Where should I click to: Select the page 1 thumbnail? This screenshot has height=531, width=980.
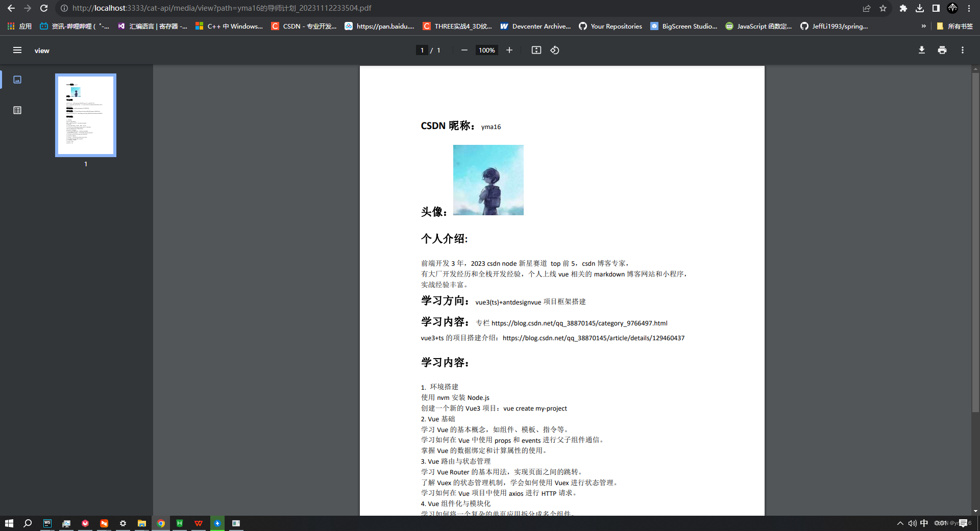pos(85,115)
